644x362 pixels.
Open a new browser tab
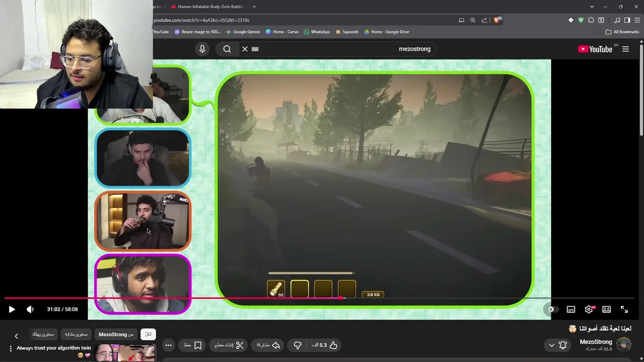[254, 7]
